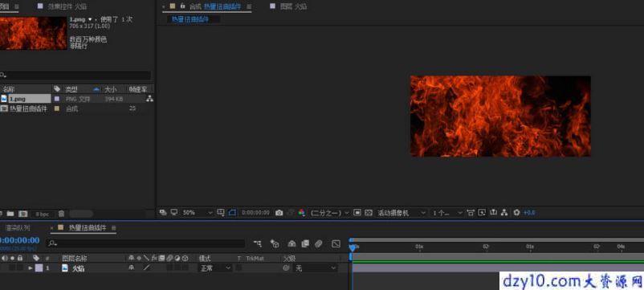Open the graph editor icon
This screenshot has height=290, width=644.
click(336, 243)
